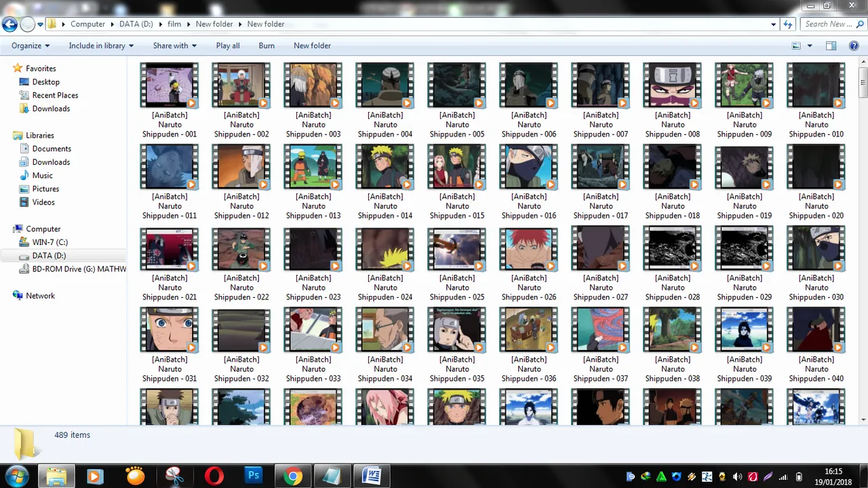Click the Internet Download Manager tray icon
Image resolution: width=868 pixels, height=488 pixels.
tap(646, 476)
